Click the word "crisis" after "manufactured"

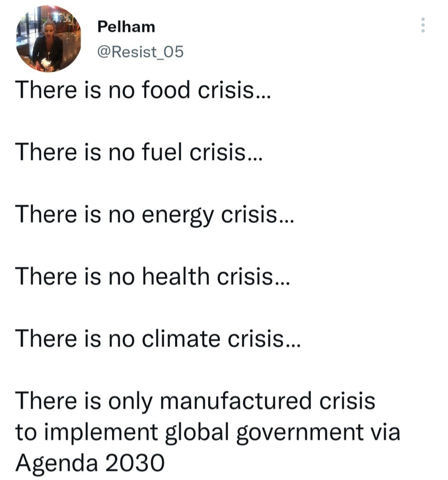click(x=346, y=401)
